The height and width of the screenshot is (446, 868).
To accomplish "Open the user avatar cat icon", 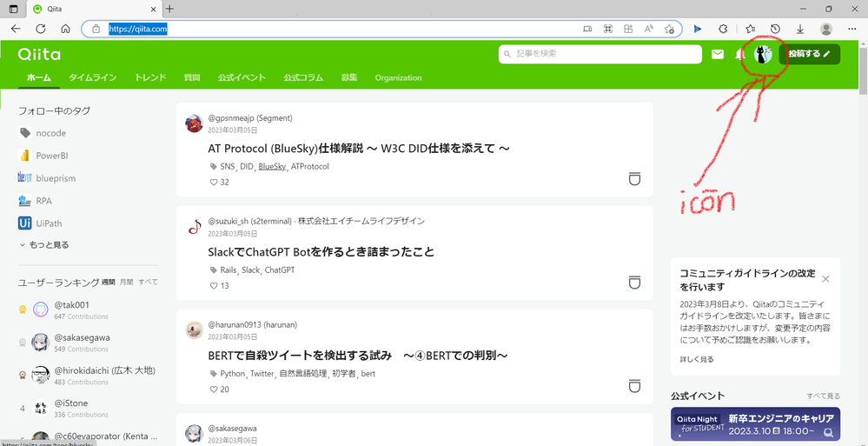I will [764, 54].
